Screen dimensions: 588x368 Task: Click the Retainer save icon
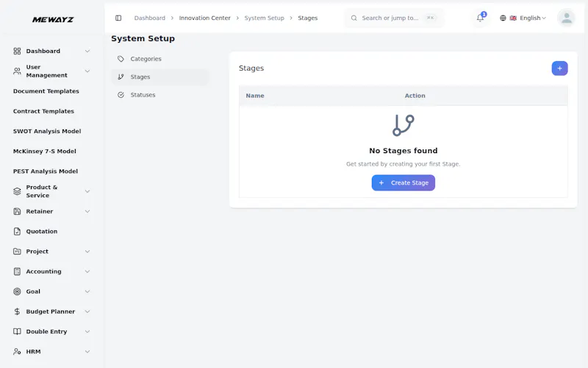pyautogui.click(x=17, y=211)
